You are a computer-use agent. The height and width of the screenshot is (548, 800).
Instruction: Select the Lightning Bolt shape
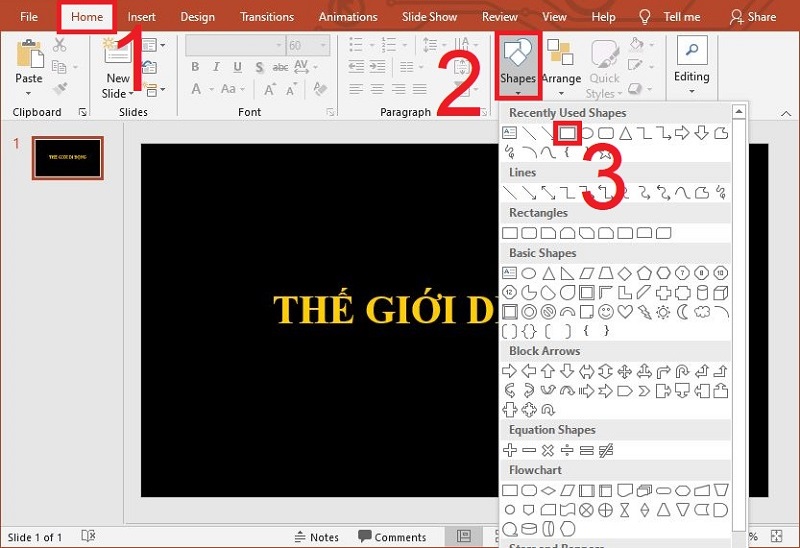coord(644,312)
